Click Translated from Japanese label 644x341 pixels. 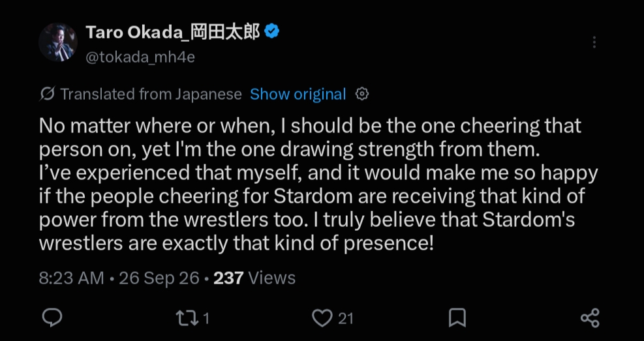(151, 94)
